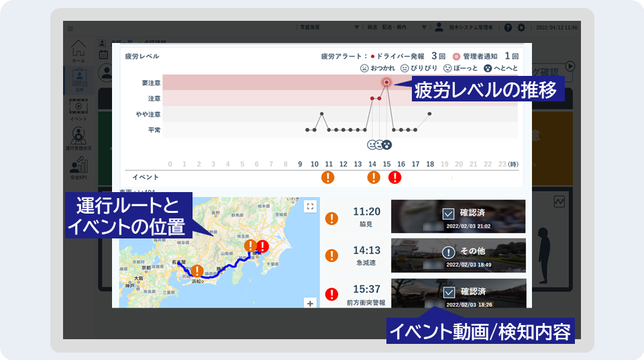Click orange event marker near 浜松 on map
644x360 pixels.
[197, 271]
